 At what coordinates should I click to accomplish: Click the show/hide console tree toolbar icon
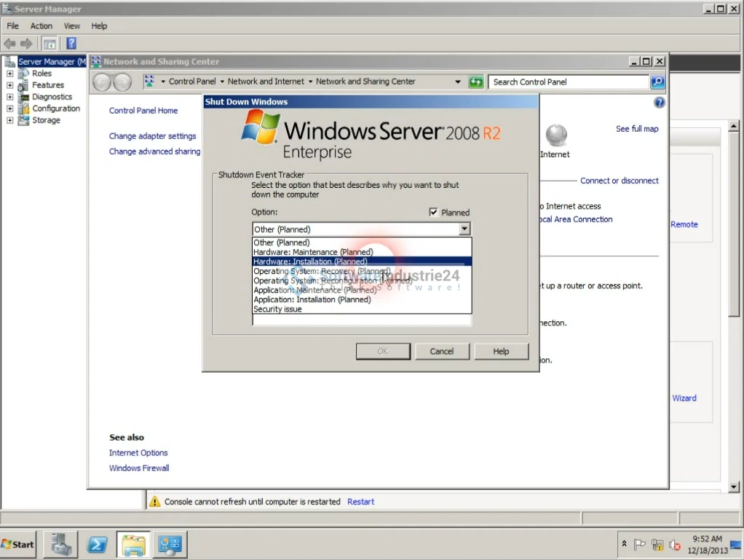pyautogui.click(x=50, y=44)
